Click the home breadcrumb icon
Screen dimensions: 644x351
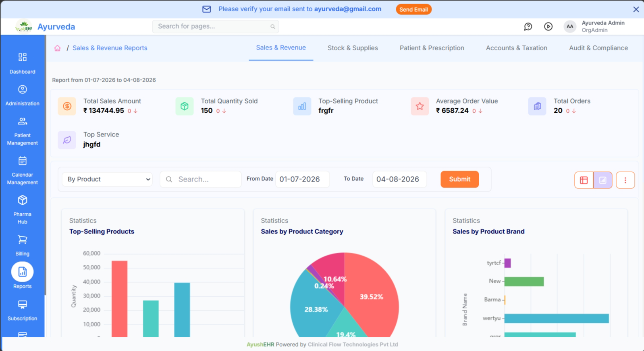(58, 48)
